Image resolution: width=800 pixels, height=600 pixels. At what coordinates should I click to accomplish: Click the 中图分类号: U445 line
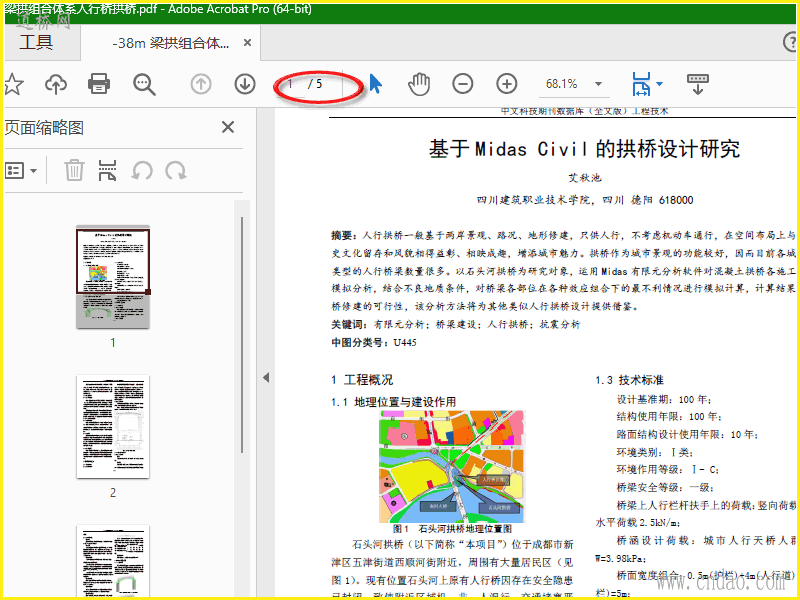pos(373,342)
